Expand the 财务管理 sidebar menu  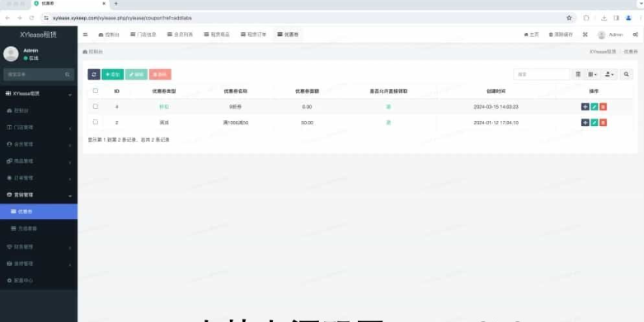39,247
